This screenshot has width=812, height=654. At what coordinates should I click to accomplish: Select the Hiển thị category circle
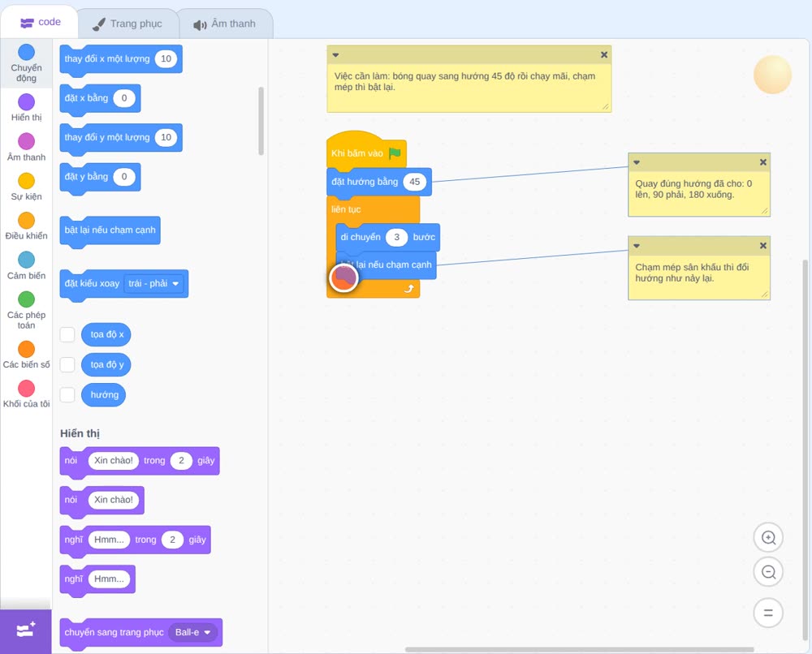click(x=27, y=102)
